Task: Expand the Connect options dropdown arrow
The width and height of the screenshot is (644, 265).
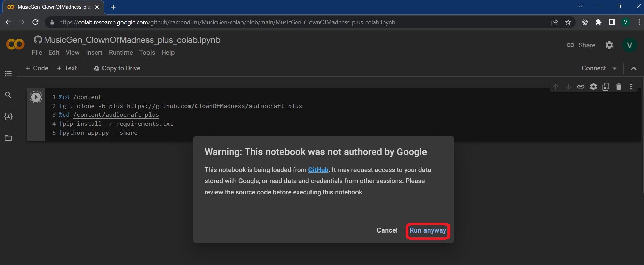Action: [614, 68]
